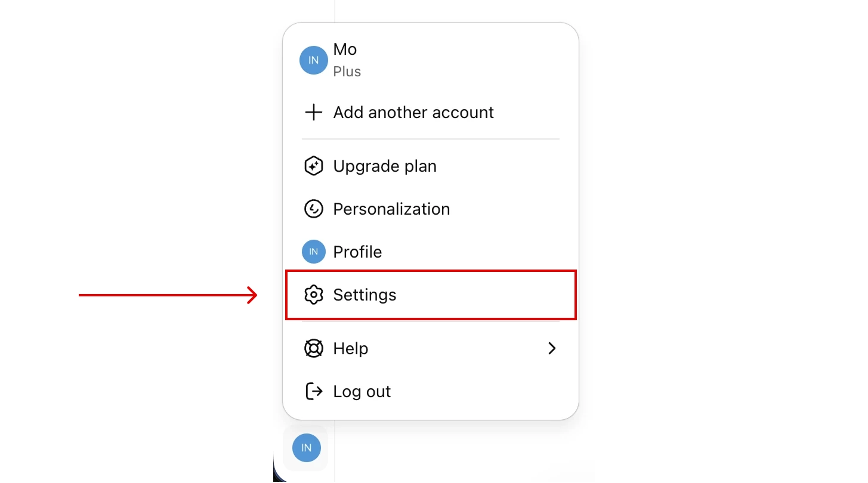Click the Personalization clock icon
The width and height of the screenshot is (868, 483).
pos(313,209)
